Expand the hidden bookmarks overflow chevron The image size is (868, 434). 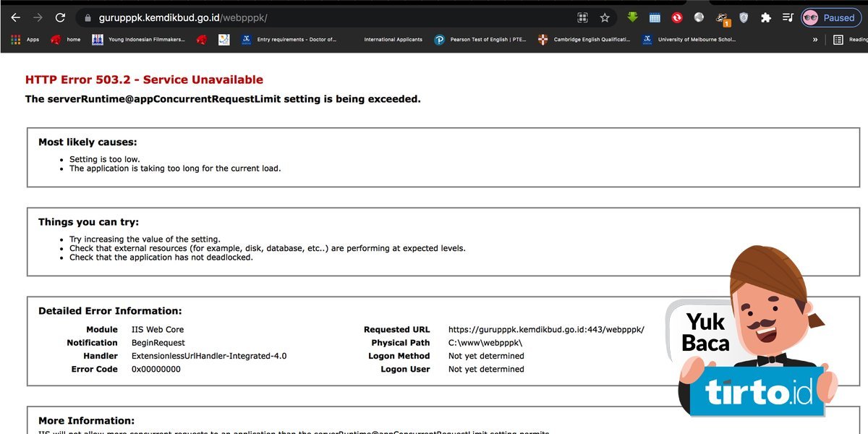click(815, 40)
